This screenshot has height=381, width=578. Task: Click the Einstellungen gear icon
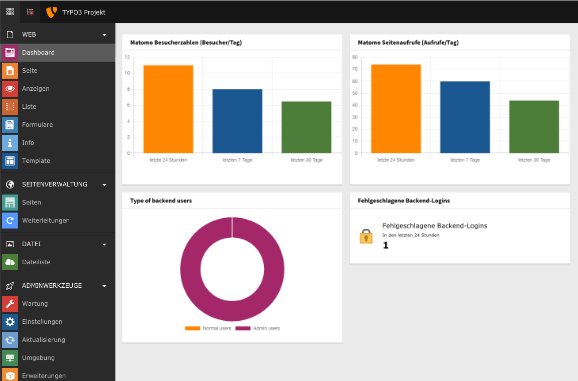click(x=10, y=322)
